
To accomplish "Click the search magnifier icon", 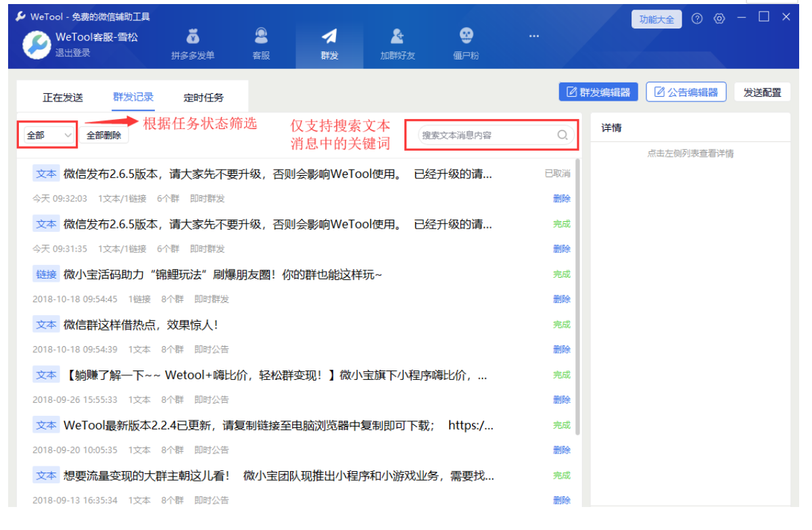I will (x=563, y=135).
